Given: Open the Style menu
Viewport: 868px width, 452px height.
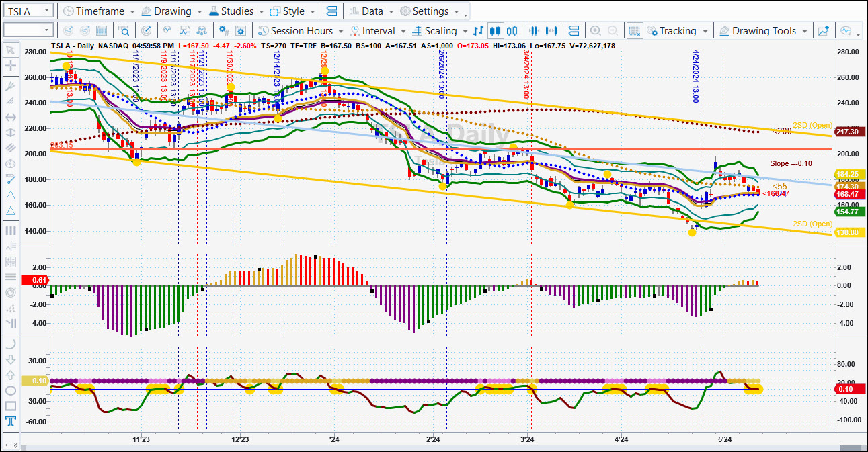Looking at the screenshot, I should [292, 11].
